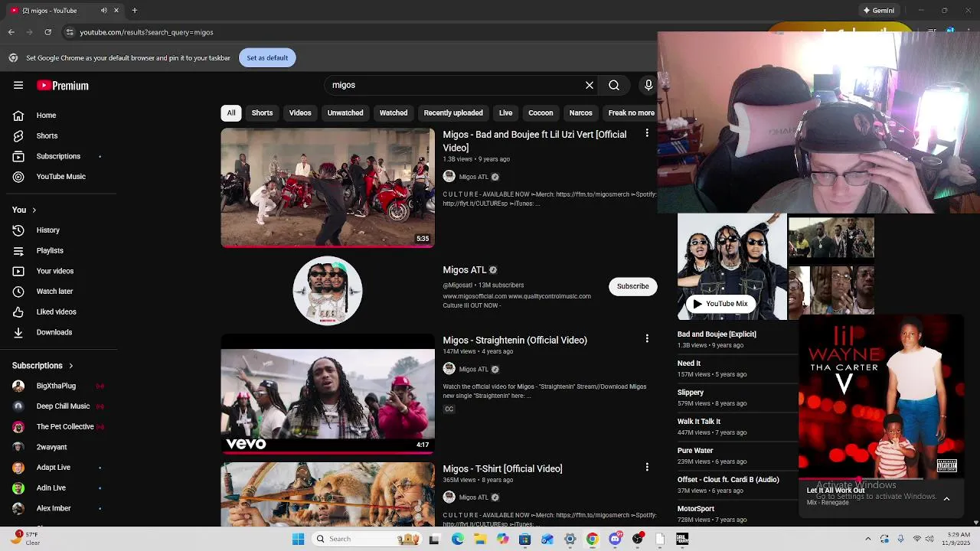Screen dimensions: 980x551
Task: Open Migos - T-Shirt [Official Video] title
Action: point(503,469)
